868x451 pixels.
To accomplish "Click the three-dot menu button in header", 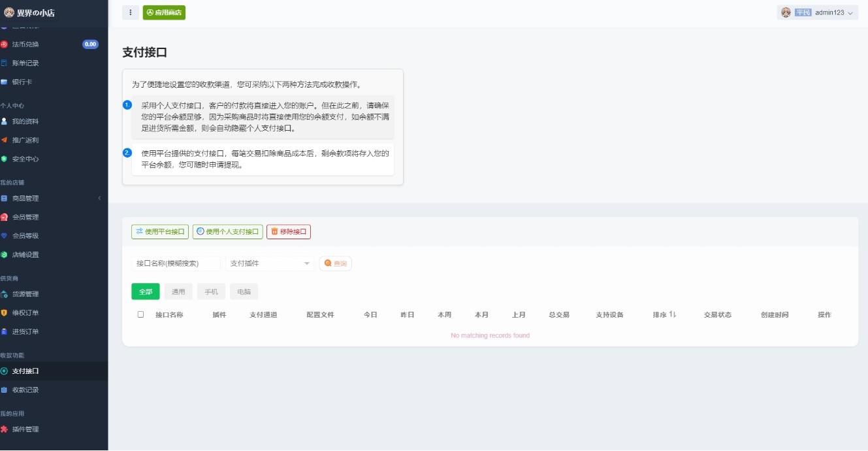I will tap(130, 12).
